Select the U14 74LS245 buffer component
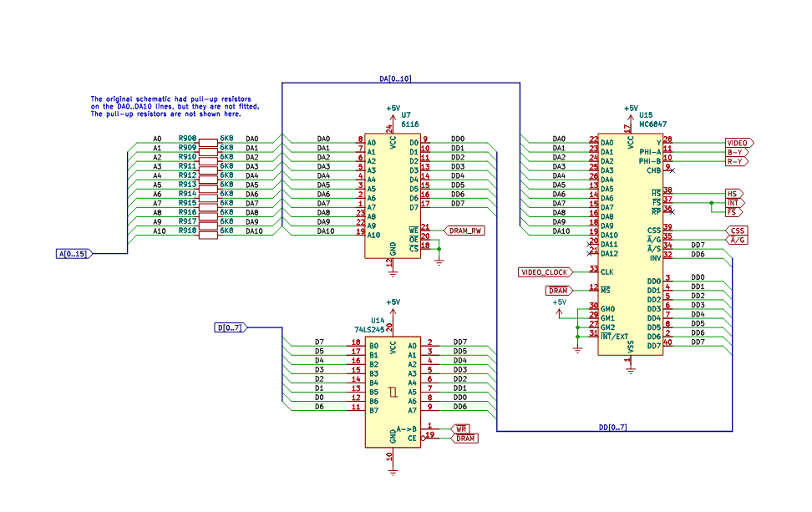Screen dimensions: 812x512 pos(392,391)
